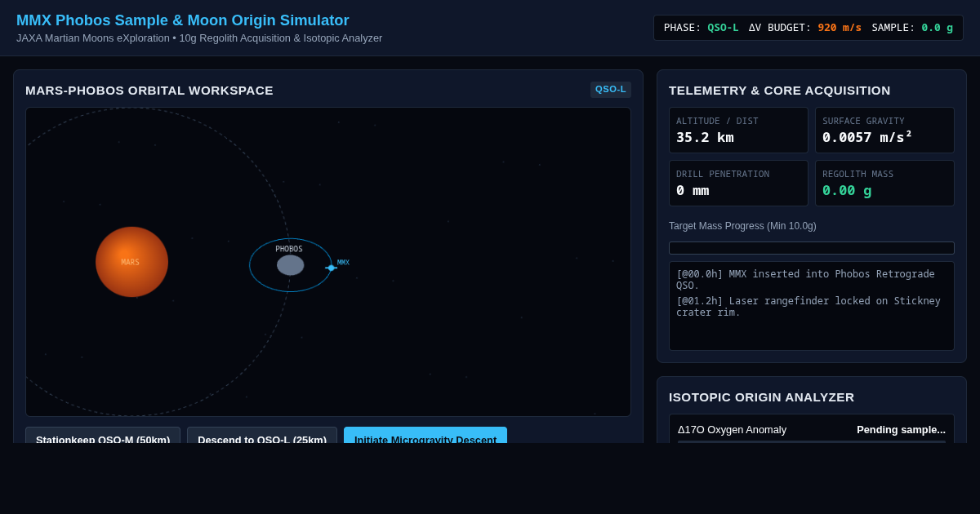
Task: Click the Δ17O Oxygen Anomaly progress bar
Action: point(812,441)
